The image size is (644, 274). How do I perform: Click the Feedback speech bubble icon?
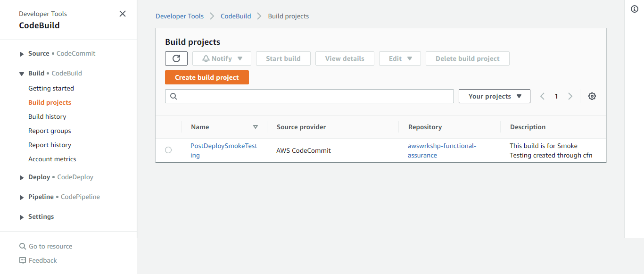(23, 260)
